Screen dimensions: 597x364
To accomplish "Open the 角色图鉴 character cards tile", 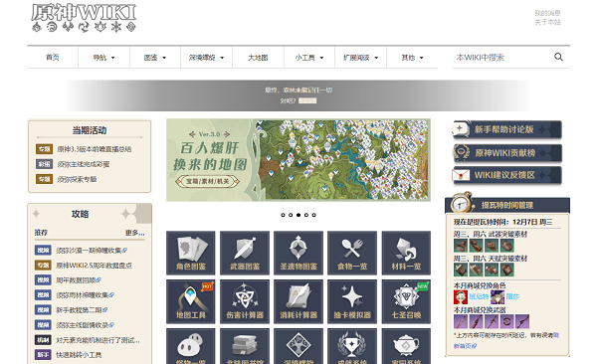I will pos(191,253).
